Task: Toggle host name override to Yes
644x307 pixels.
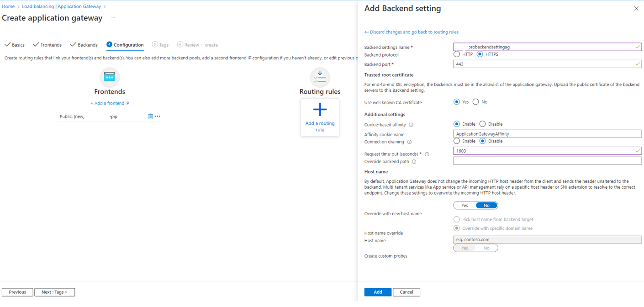Action: coord(465,206)
